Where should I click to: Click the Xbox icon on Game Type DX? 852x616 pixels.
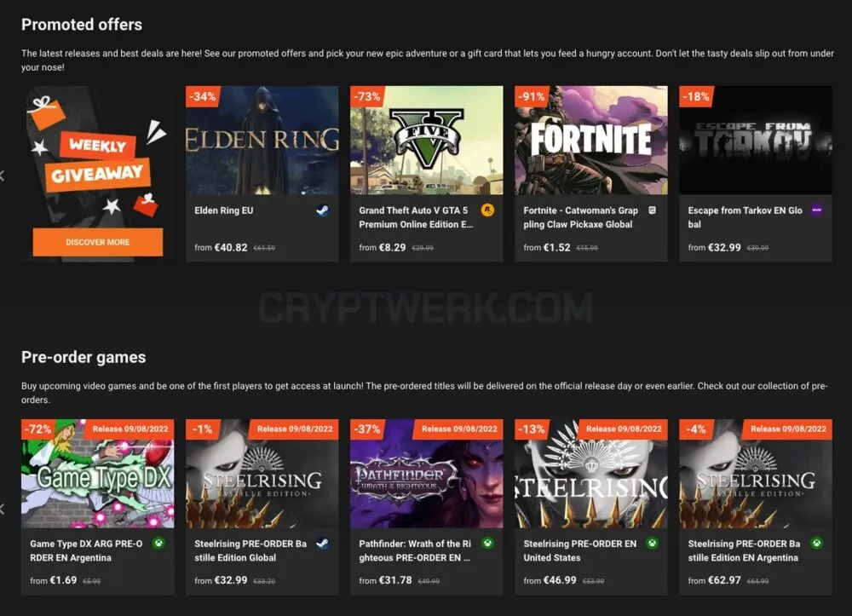pos(158,544)
